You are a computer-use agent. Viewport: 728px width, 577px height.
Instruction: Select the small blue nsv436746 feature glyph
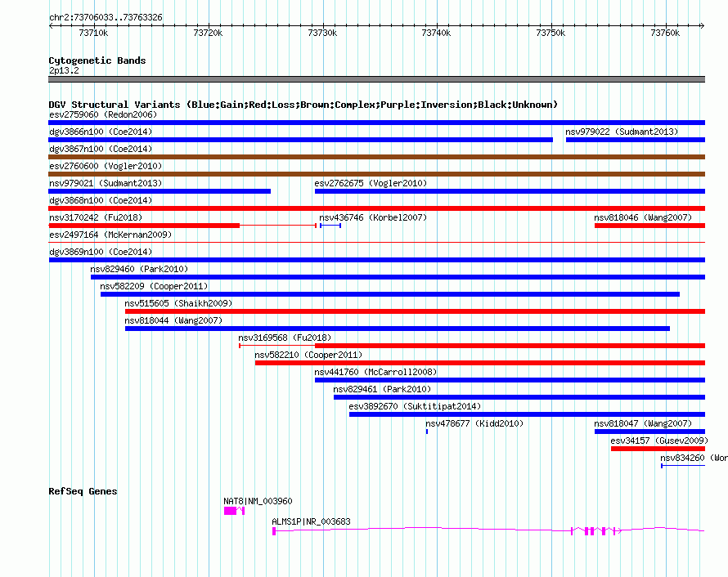click(330, 226)
